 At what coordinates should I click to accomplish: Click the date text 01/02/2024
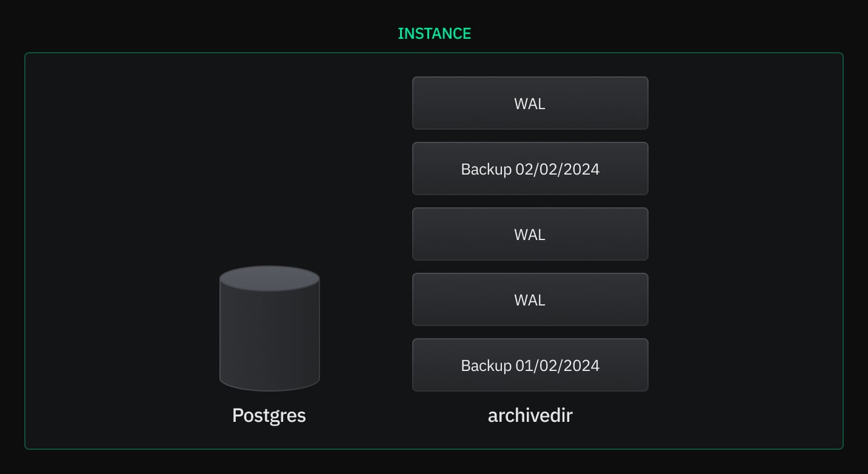(557, 366)
